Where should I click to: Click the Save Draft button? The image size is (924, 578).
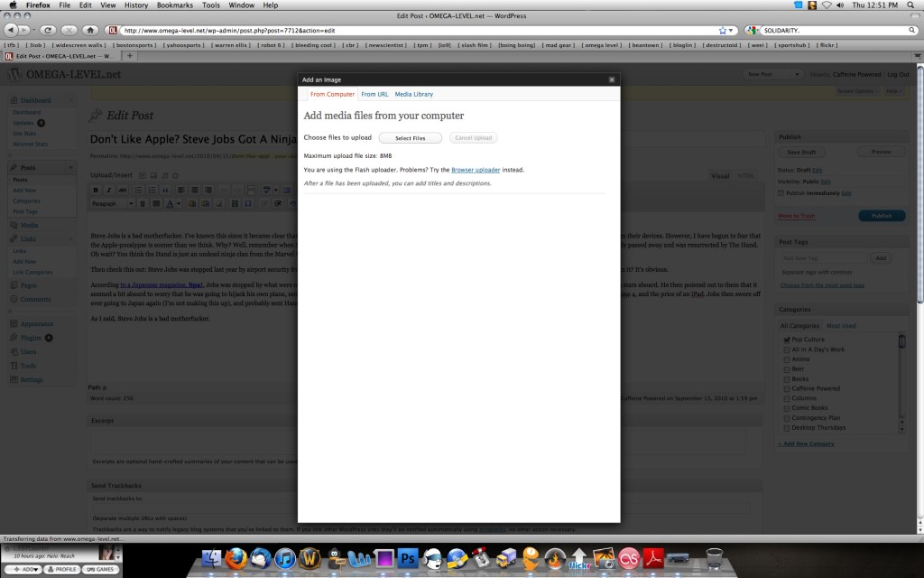pos(801,152)
